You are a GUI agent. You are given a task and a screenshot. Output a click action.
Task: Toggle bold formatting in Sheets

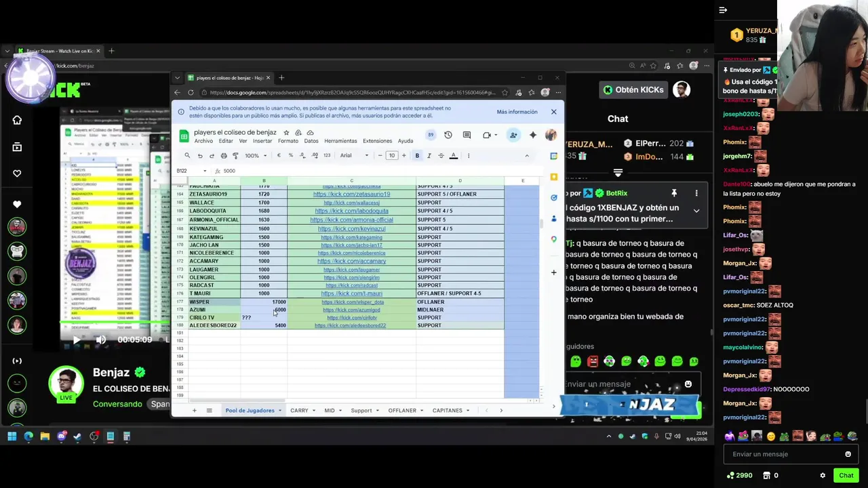[x=417, y=156]
